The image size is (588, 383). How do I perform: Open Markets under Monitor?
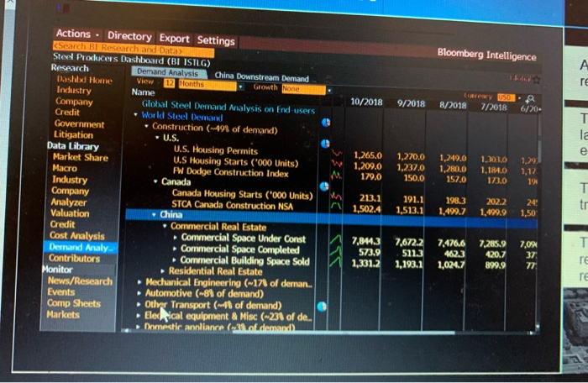63,314
